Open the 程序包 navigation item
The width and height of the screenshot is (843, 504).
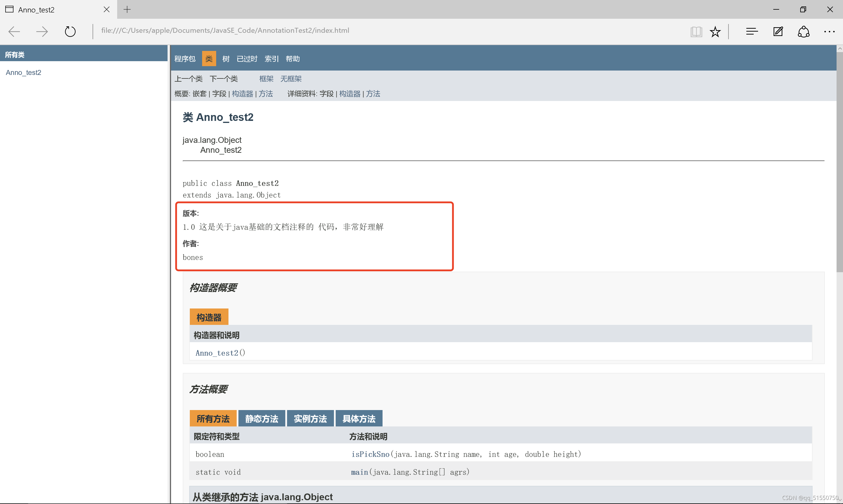[x=185, y=59]
